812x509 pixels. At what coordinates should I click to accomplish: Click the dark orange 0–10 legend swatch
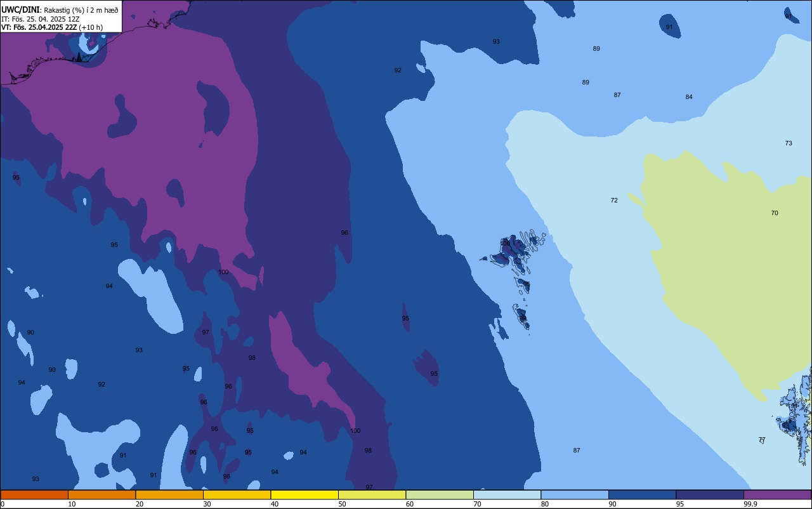pyautogui.click(x=34, y=494)
